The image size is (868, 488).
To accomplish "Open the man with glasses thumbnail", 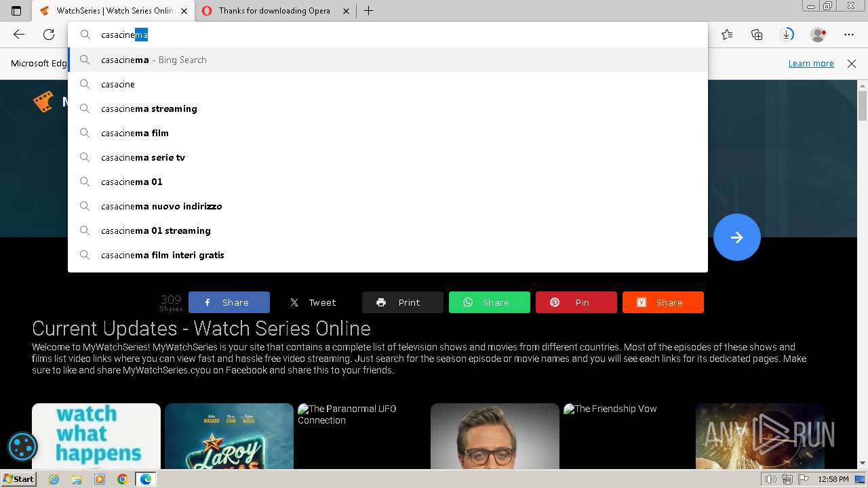I will [495, 436].
